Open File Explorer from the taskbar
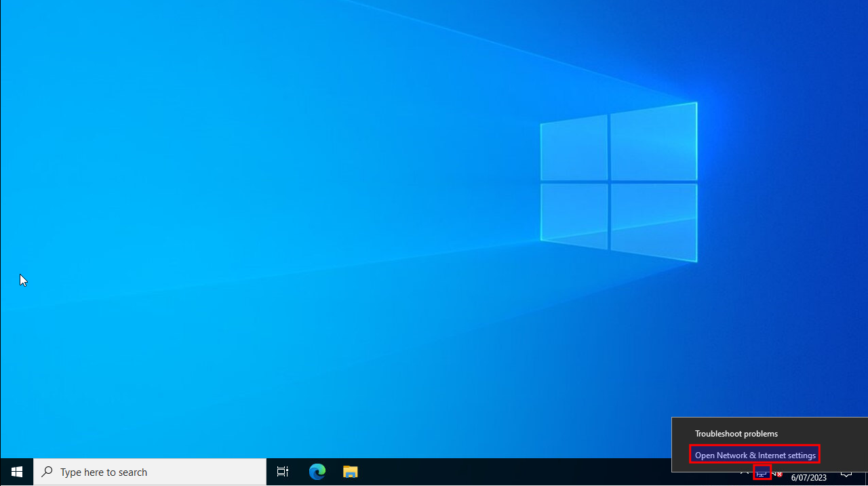The height and width of the screenshot is (486, 868). (x=350, y=472)
